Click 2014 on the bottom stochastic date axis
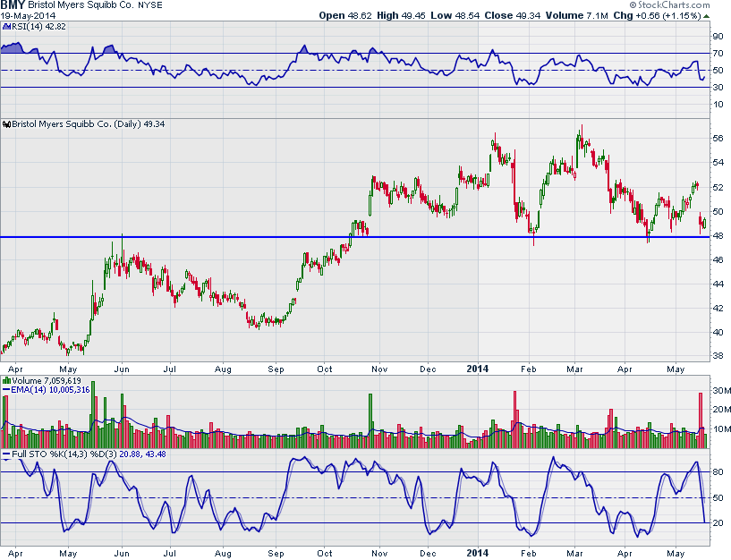The height and width of the screenshot is (560, 731). point(478,553)
